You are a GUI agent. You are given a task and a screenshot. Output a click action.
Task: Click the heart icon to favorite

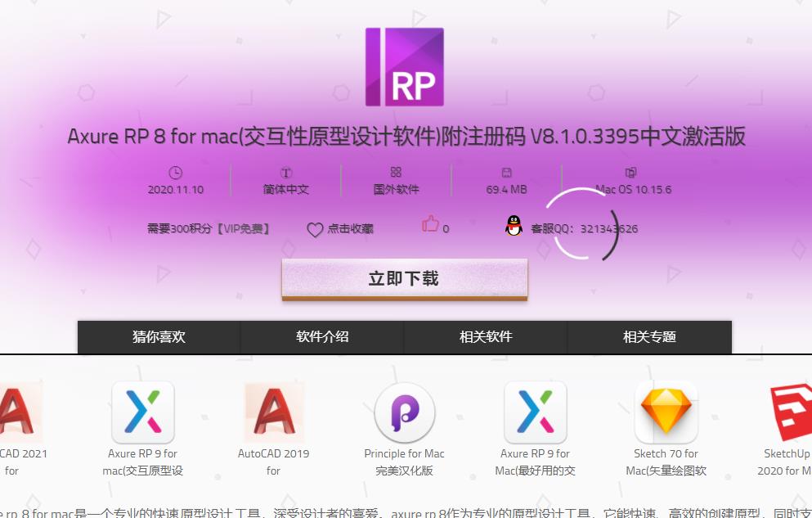point(315,229)
